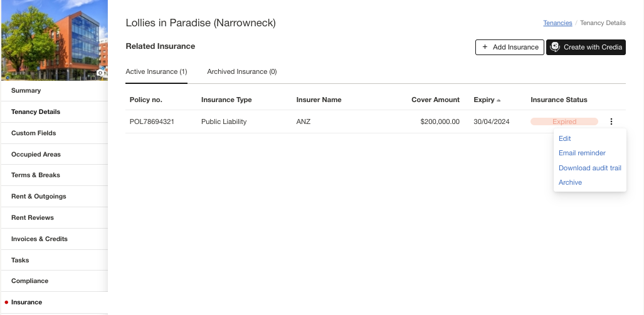Image resolution: width=644 pixels, height=315 pixels.
Task: Click the plus icon in Add Insurance
Action: pyautogui.click(x=485, y=47)
